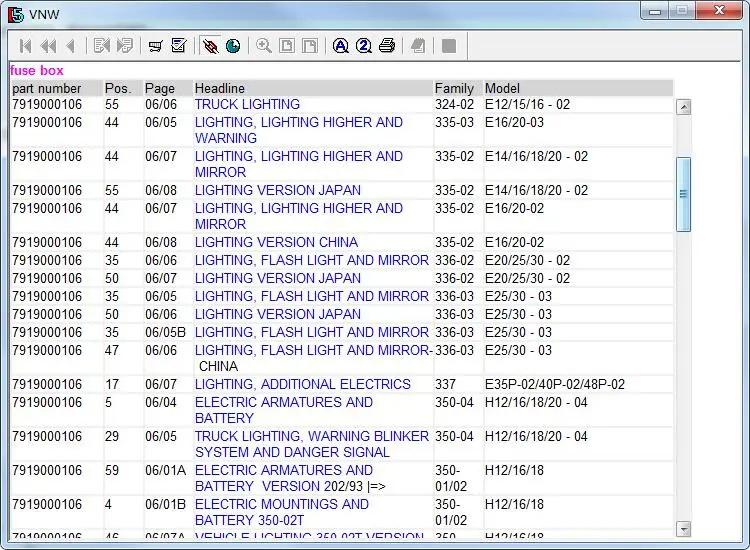
Task: Click the printer icon
Action: pyautogui.click(x=386, y=46)
